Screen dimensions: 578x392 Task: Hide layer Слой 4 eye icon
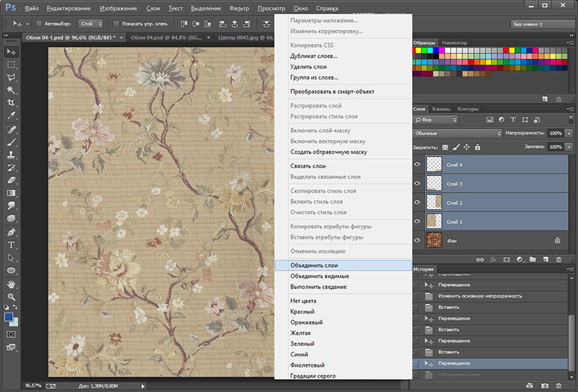point(418,165)
